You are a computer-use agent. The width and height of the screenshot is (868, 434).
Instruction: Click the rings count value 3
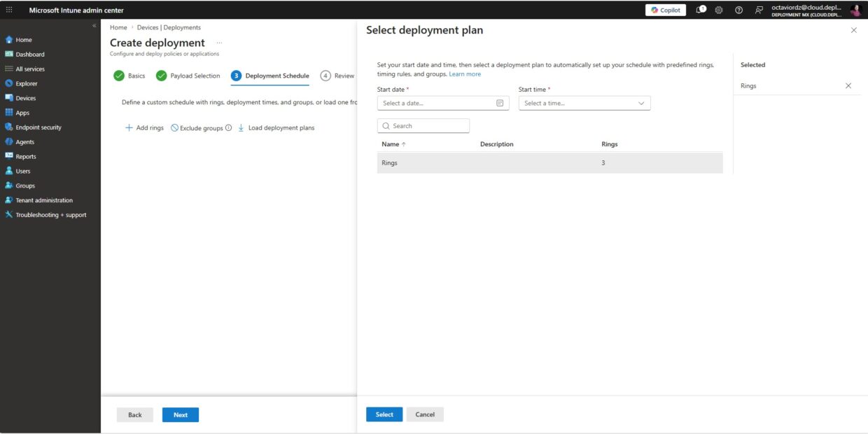pos(603,162)
